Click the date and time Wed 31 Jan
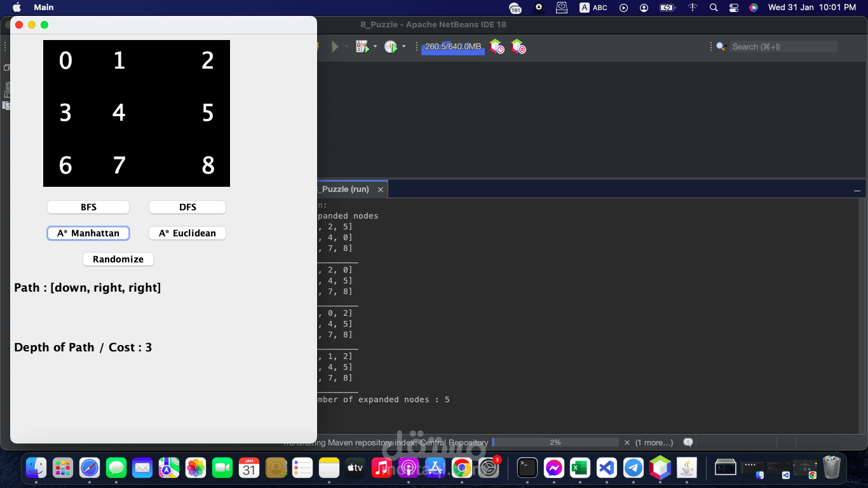868x488 pixels. (x=811, y=8)
